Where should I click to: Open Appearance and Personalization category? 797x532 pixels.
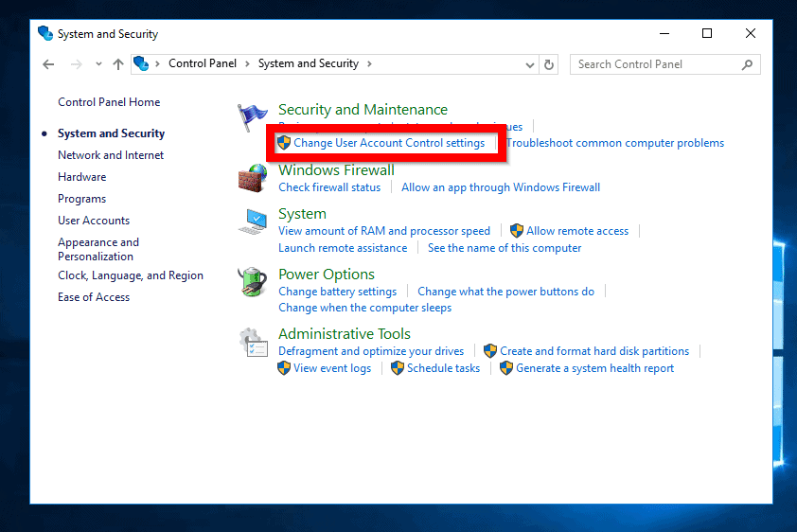pos(98,250)
